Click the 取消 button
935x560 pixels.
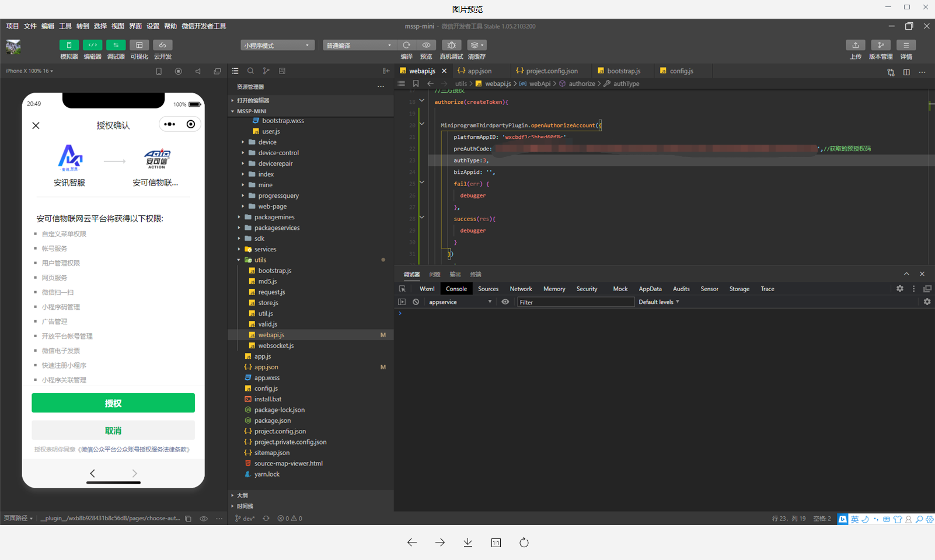coord(113,430)
